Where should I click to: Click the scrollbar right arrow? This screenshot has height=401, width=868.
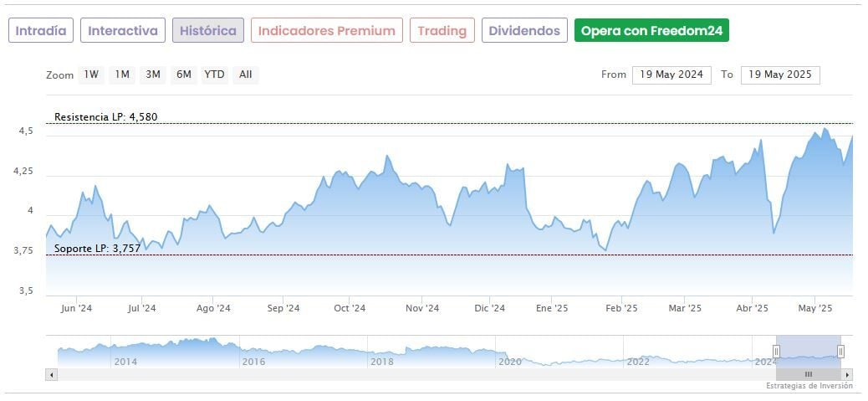click(847, 374)
